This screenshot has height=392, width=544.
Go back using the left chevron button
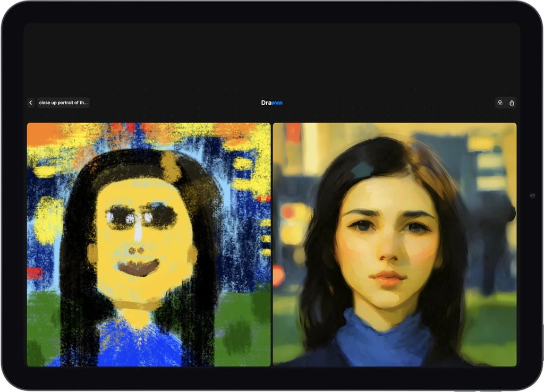31,103
